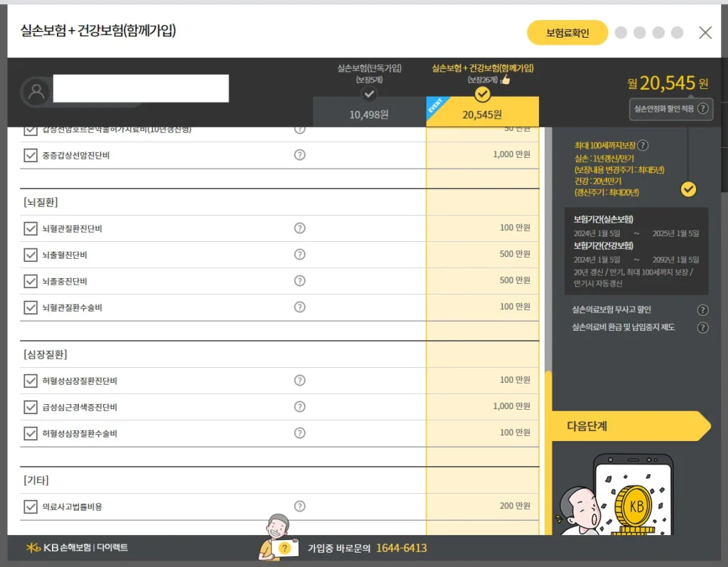
Task: Click 1,000 만원 amount for 급성심근경색증진단비
Action: point(511,406)
